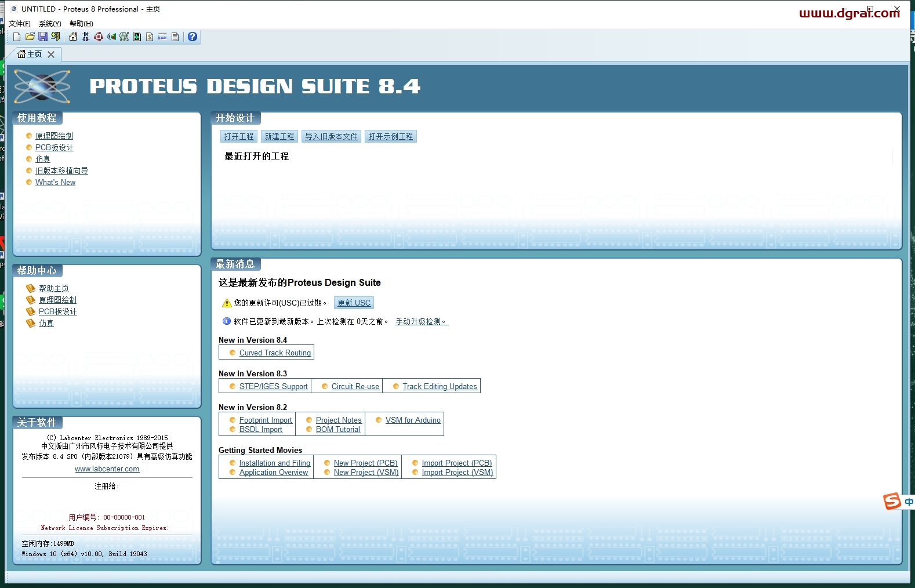Image resolution: width=915 pixels, height=588 pixels.
Task: Click the yellow USC warning icon
Action: coord(227,303)
